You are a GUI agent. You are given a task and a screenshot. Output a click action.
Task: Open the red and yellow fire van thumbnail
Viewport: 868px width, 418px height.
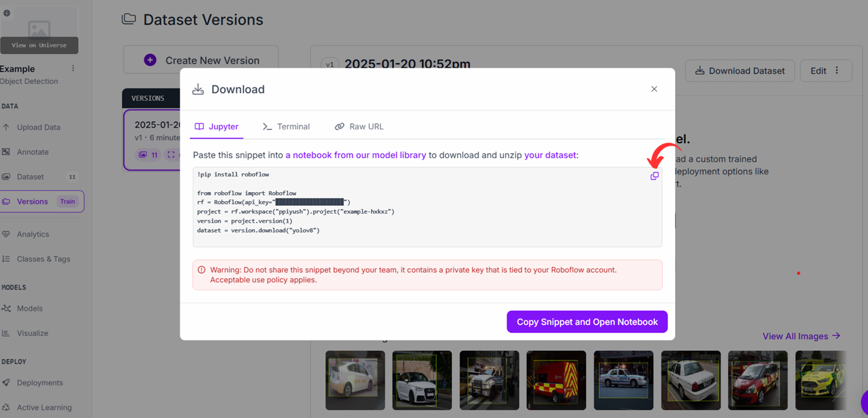click(556, 380)
